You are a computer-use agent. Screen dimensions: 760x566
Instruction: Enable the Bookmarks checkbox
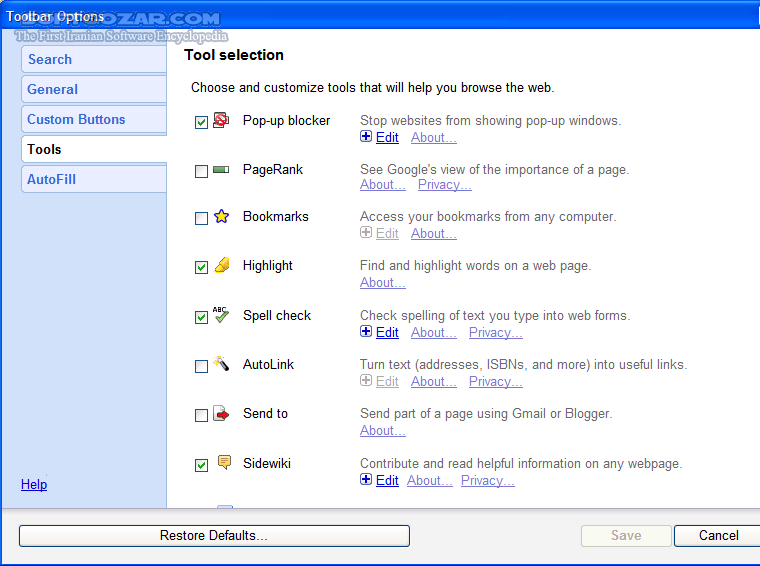click(201, 218)
